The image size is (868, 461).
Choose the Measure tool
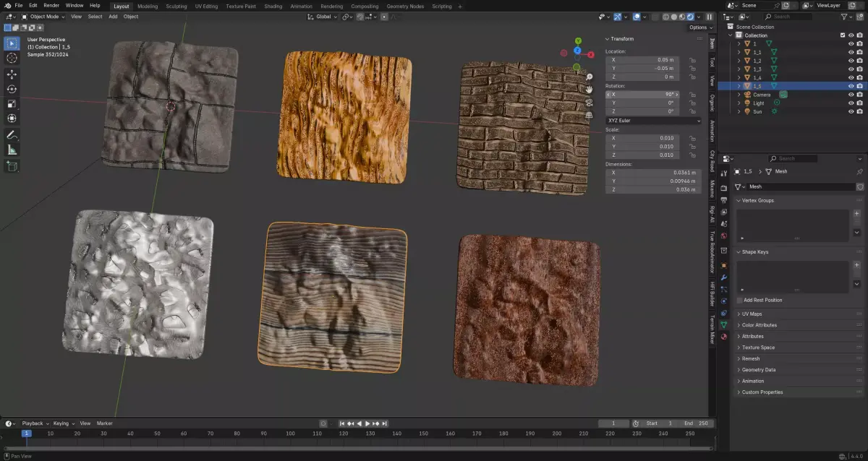point(12,150)
